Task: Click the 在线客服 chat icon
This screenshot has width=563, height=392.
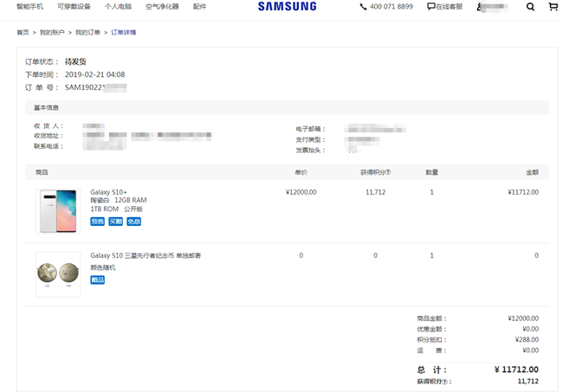Action: point(430,7)
